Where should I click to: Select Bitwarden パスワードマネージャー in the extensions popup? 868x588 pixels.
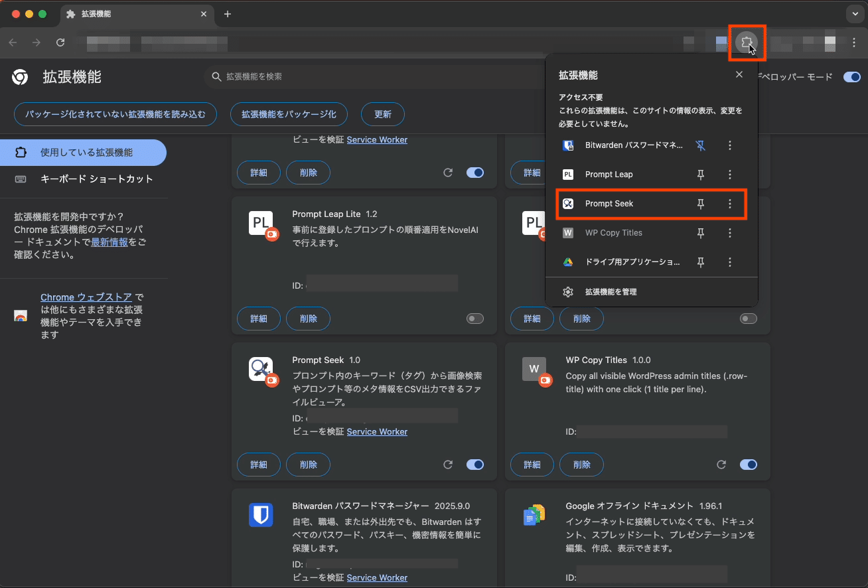[622, 145]
